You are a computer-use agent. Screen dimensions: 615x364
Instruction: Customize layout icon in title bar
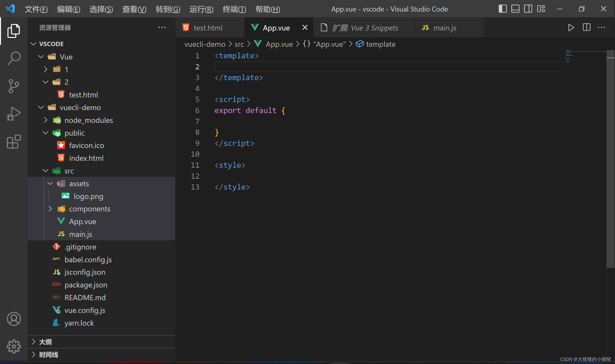click(x=541, y=9)
